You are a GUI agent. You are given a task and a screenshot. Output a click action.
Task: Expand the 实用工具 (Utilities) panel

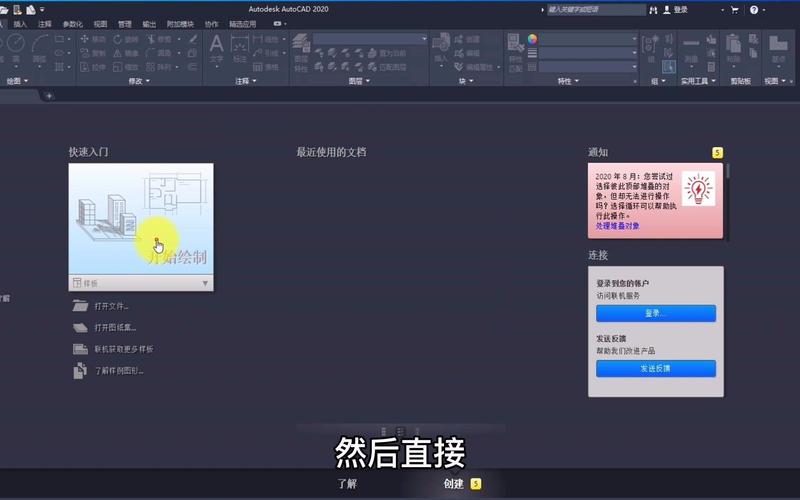coord(698,81)
